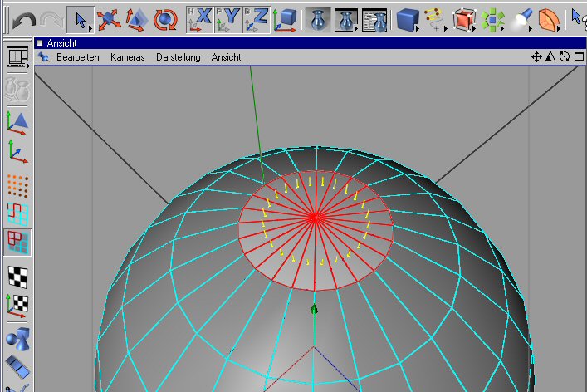This screenshot has height=392, width=587.
Task: Open the Kameras menu
Action: (x=127, y=57)
